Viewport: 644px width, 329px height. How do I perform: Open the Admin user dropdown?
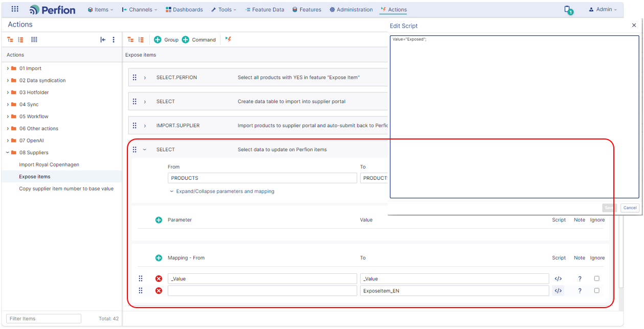click(603, 10)
